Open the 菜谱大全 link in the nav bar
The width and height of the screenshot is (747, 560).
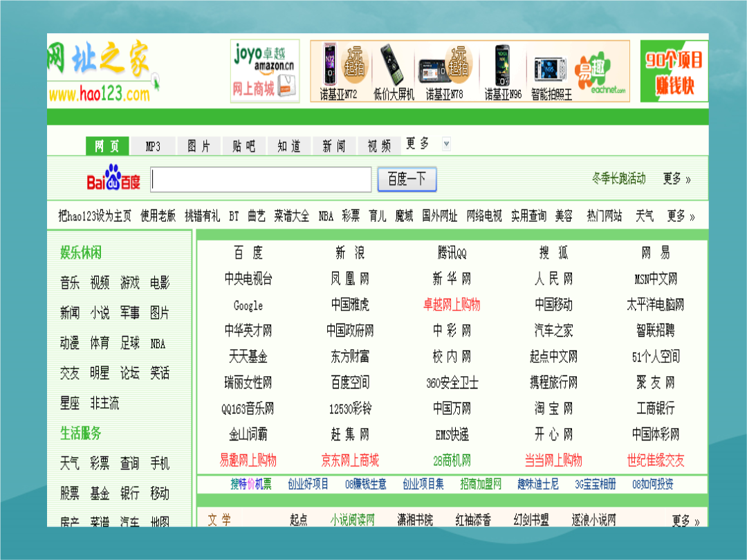pyautogui.click(x=292, y=216)
